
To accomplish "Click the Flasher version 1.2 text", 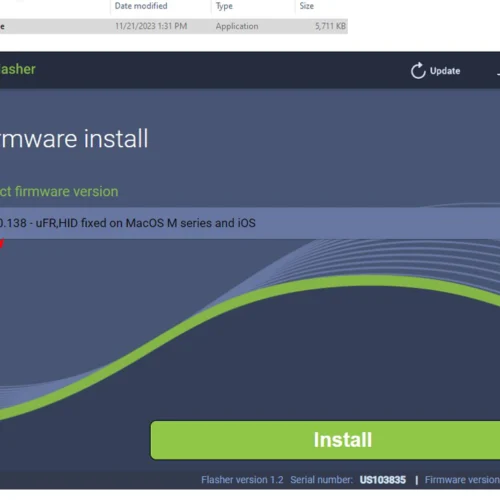I will click(x=242, y=480).
